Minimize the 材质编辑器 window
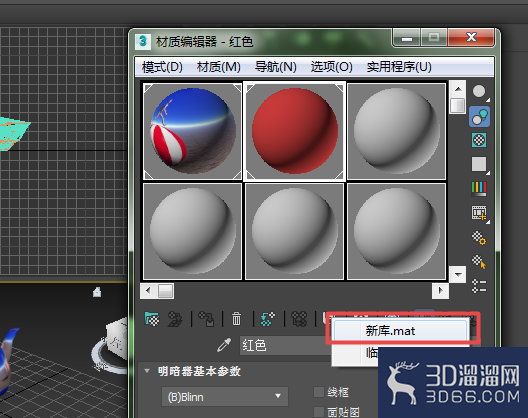Screen dimensions: 528x418 [406, 38]
